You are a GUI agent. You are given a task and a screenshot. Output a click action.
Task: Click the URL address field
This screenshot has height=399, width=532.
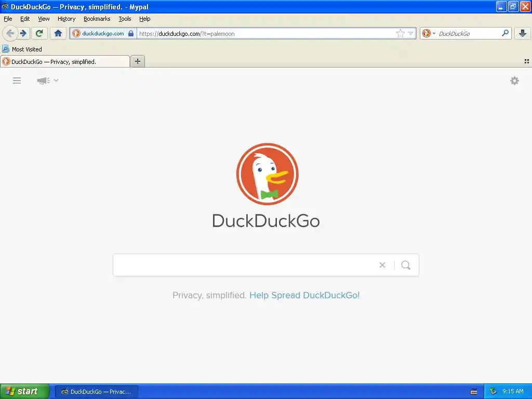pos(267,33)
